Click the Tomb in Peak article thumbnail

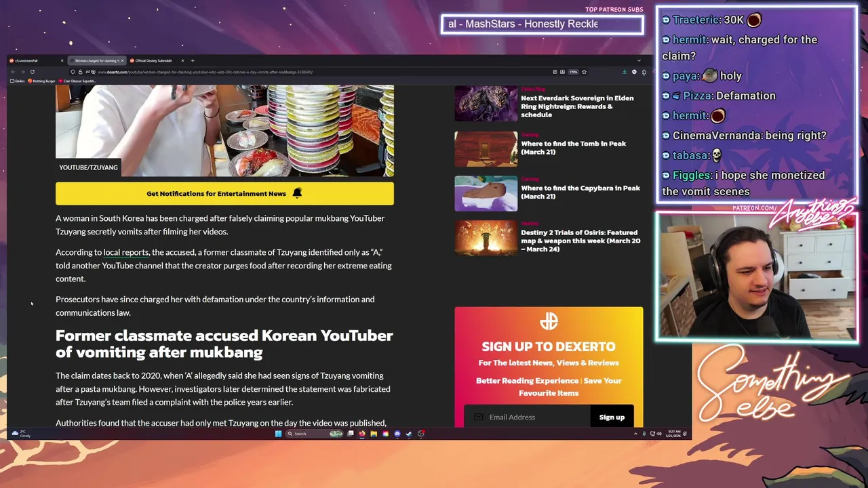(x=486, y=149)
